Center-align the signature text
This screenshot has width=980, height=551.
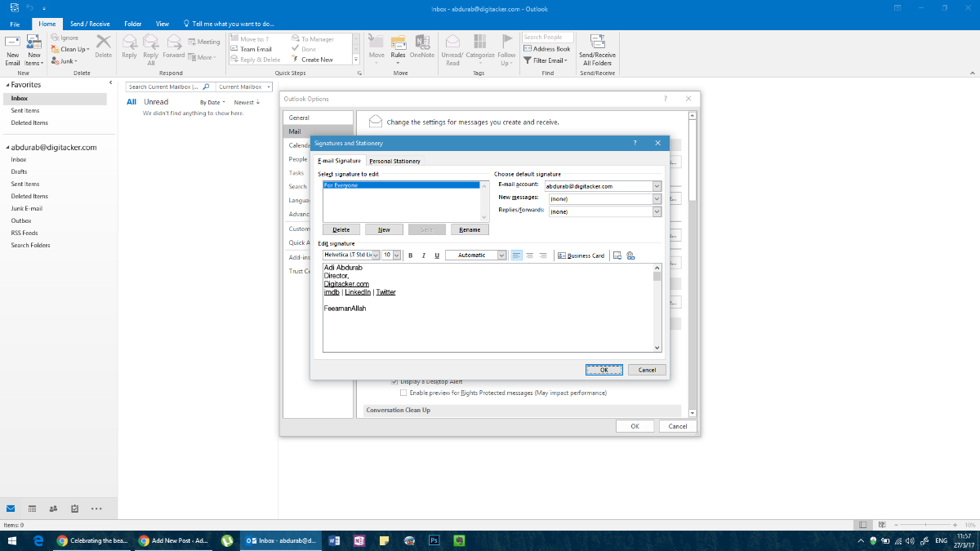pos(530,256)
